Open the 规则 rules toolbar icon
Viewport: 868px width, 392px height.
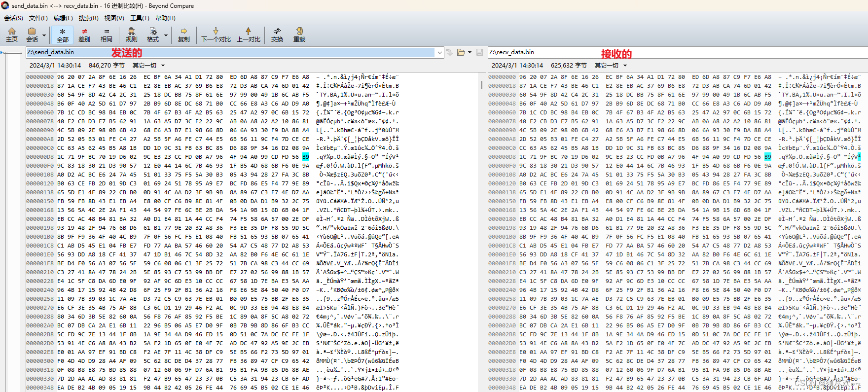(x=132, y=35)
